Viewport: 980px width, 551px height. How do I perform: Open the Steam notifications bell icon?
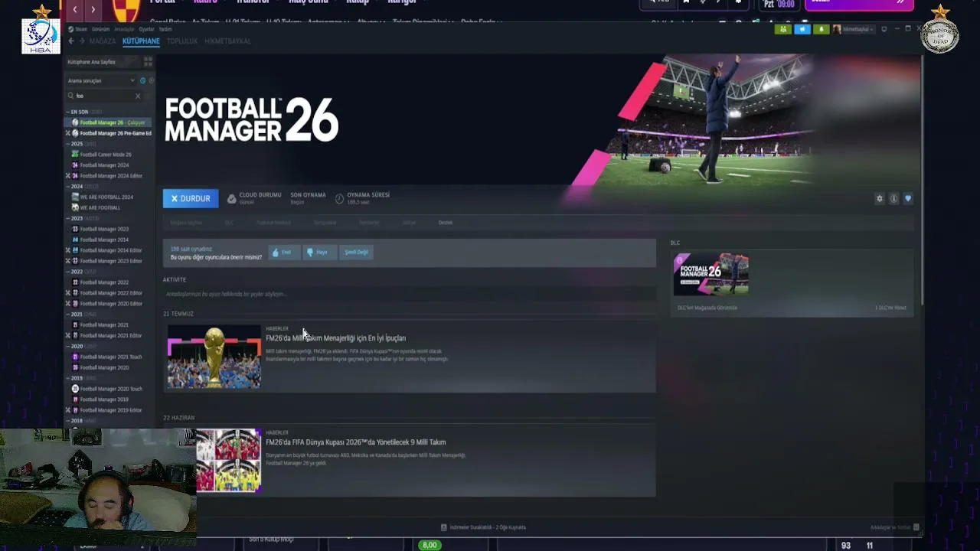[x=821, y=30]
